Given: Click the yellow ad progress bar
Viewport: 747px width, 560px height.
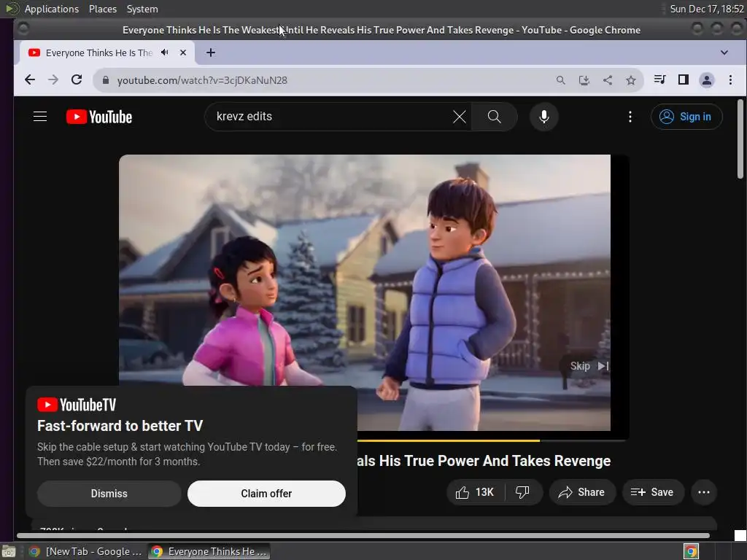Looking at the screenshot, I should coord(448,441).
